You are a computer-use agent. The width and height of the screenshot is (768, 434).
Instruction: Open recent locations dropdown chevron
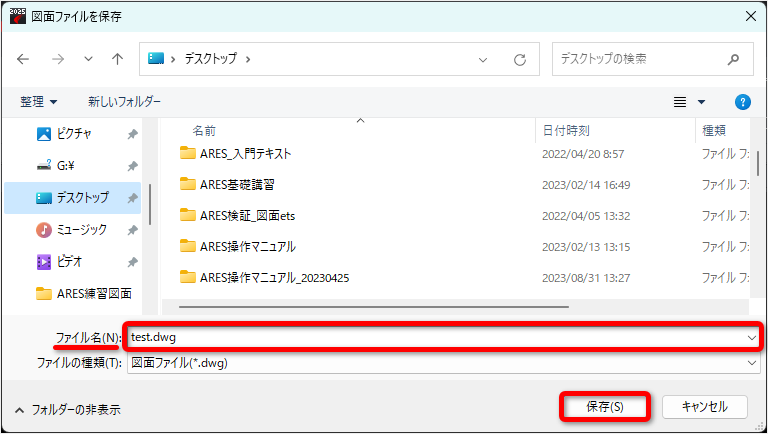pyautogui.click(x=88, y=59)
